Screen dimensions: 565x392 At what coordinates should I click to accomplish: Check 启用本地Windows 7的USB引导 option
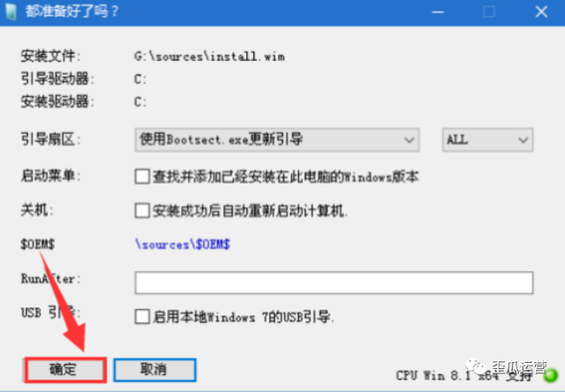[142, 317]
